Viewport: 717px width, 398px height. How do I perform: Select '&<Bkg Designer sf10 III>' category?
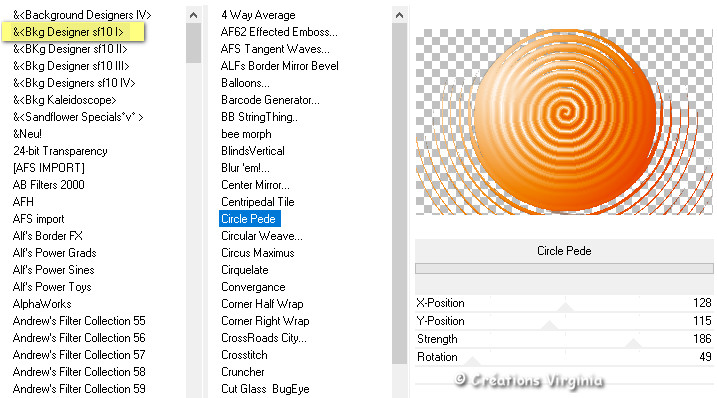tap(71, 66)
